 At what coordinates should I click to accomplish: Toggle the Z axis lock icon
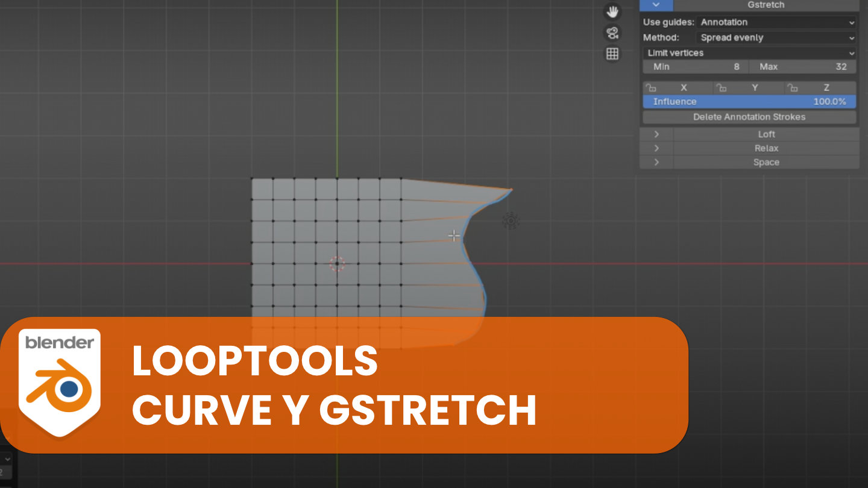point(794,87)
